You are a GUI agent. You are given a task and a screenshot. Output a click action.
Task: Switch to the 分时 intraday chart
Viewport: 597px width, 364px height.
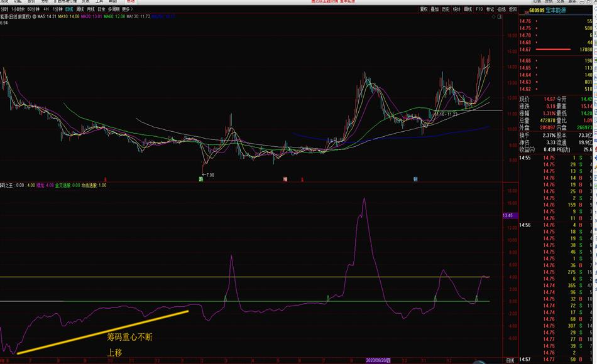click(4, 9)
